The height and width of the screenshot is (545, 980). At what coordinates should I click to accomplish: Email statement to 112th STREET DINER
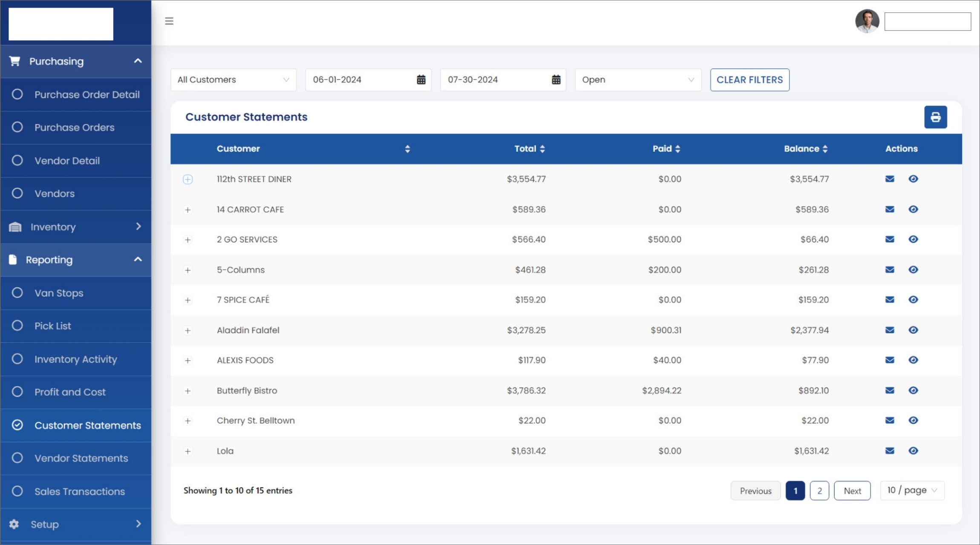pyautogui.click(x=890, y=179)
